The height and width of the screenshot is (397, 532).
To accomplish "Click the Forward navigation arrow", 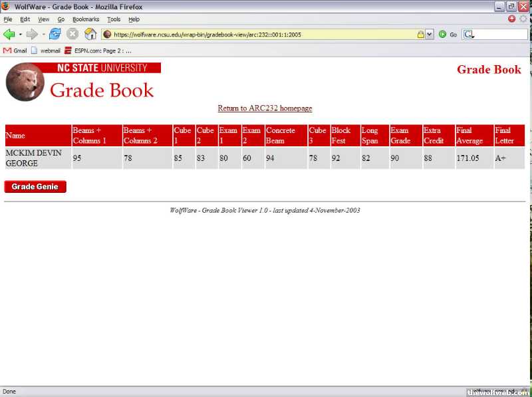I will click(32, 34).
